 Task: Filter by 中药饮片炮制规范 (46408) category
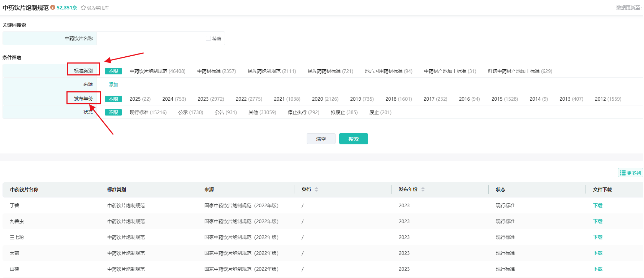(157, 71)
